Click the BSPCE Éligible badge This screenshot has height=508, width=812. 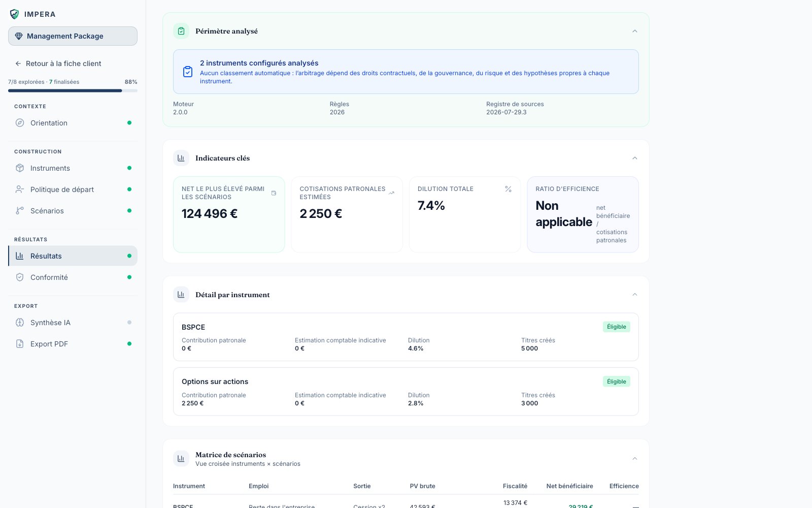point(617,327)
